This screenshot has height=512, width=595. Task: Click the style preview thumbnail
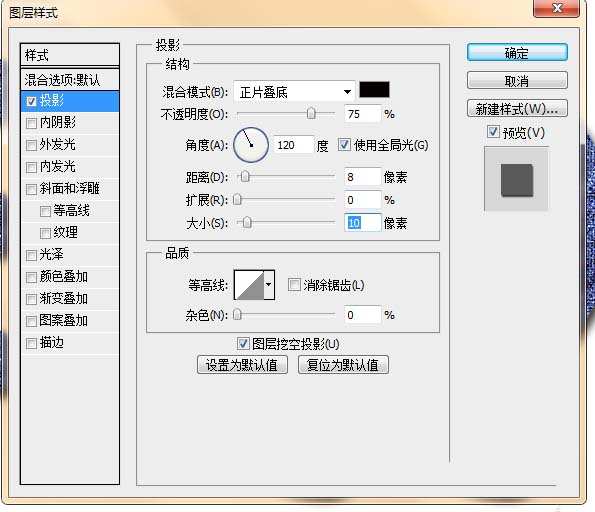click(516, 179)
